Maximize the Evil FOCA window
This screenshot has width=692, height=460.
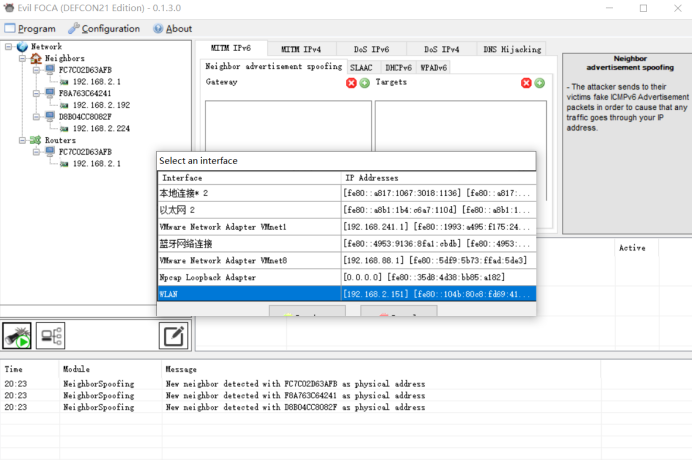pos(643,8)
